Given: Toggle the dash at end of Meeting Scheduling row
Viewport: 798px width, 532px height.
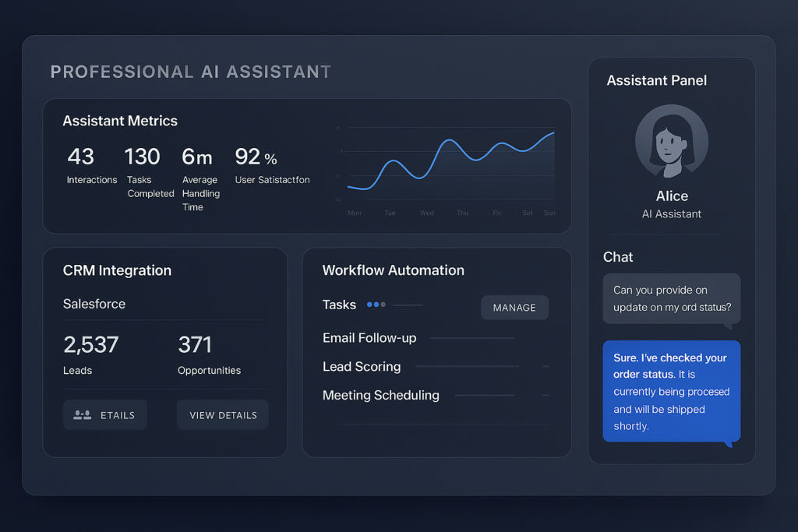Looking at the screenshot, I should tap(546, 396).
